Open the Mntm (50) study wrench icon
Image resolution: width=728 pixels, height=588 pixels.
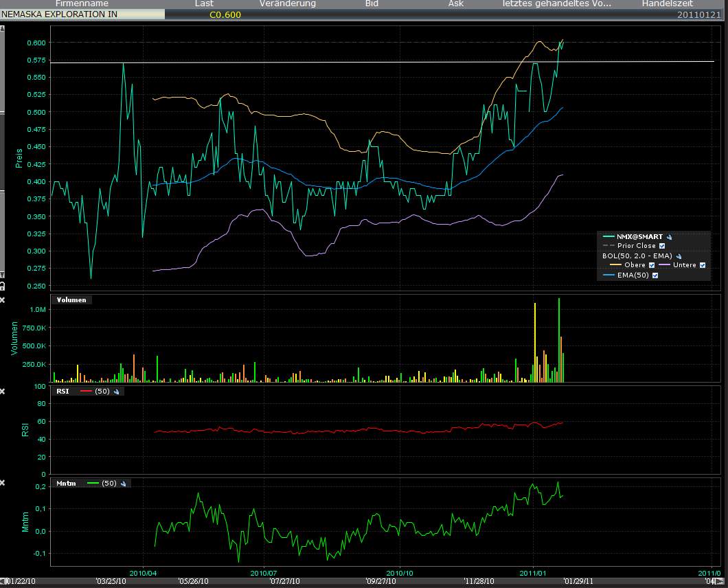pos(124,483)
